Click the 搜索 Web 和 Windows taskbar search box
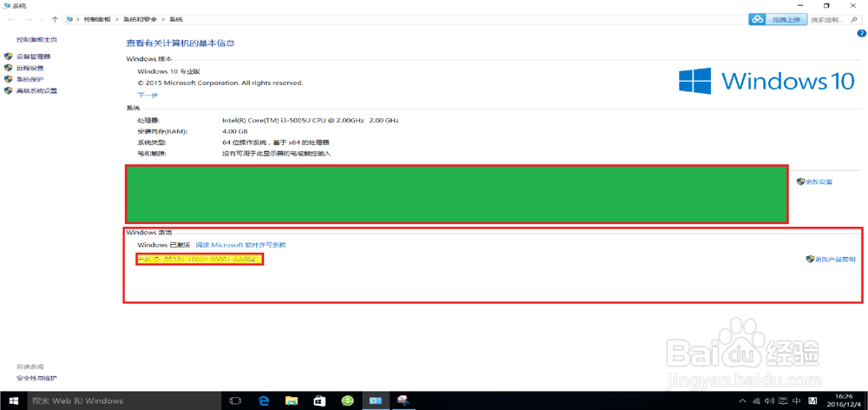Image resolution: width=868 pixels, height=410 pixels. tap(123, 400)
